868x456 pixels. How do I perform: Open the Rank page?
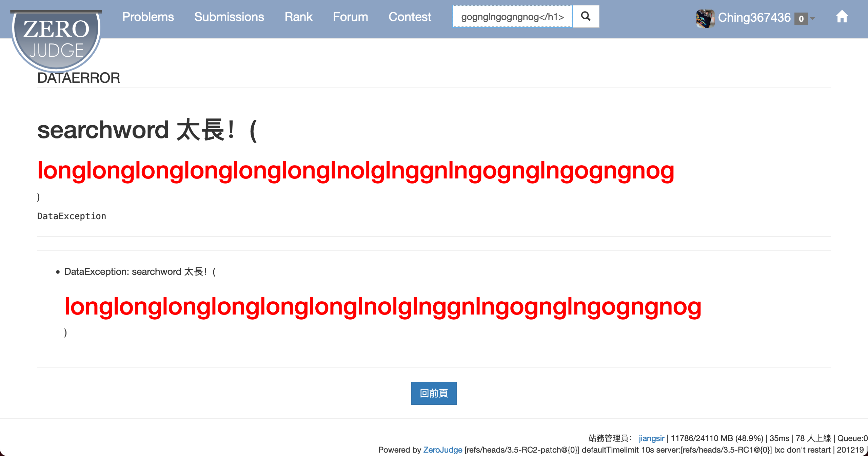(298, 17)
